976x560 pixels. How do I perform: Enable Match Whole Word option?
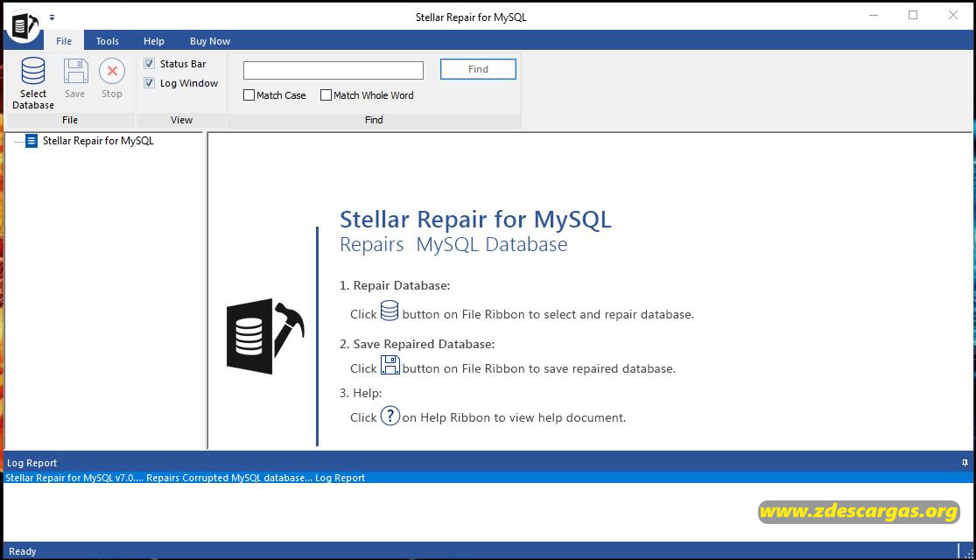tap(326, 95)
